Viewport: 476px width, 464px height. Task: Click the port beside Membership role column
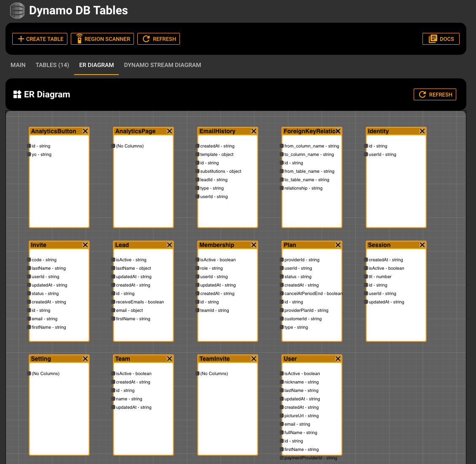197,268
